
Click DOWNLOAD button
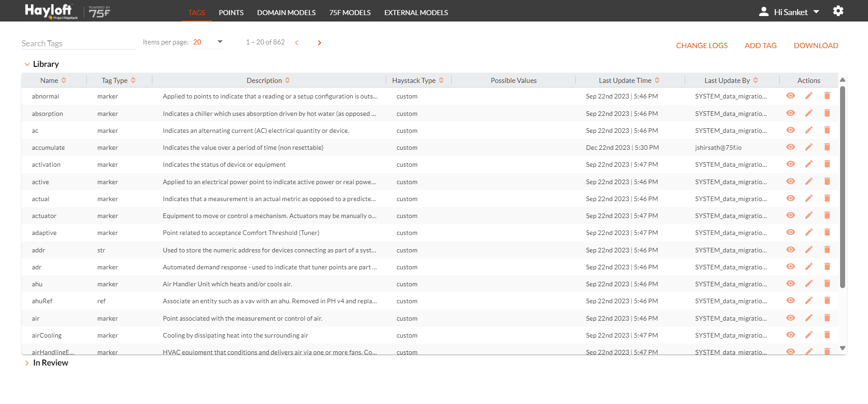816,45
